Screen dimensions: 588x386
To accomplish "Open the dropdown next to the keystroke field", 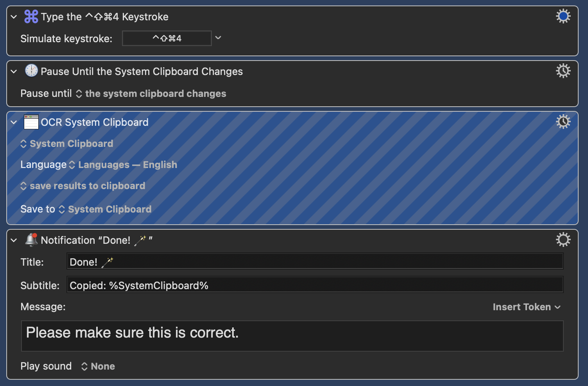I will [x=218, y=38].
